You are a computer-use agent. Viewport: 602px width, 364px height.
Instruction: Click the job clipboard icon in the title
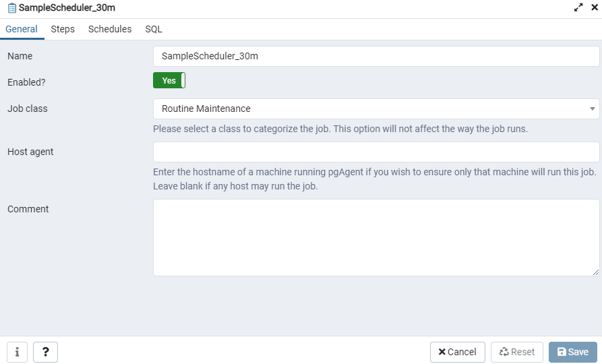(x=12, y=7)
